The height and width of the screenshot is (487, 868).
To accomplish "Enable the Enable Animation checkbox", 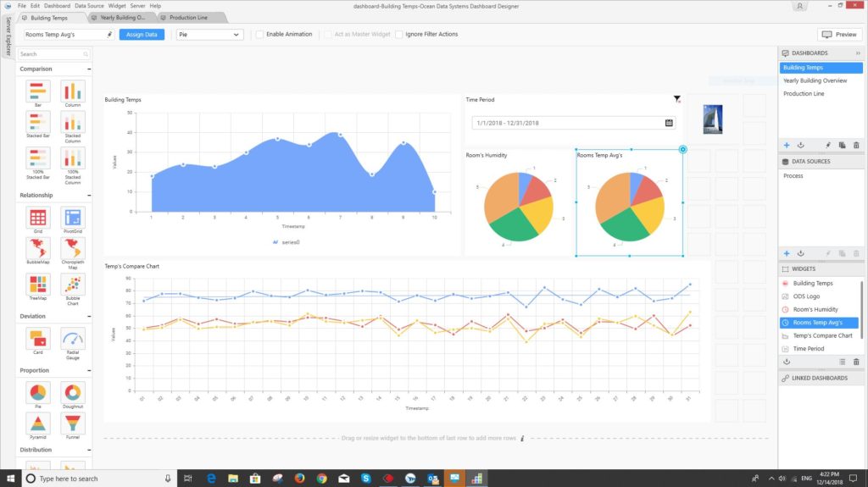I will click(259, 35).
